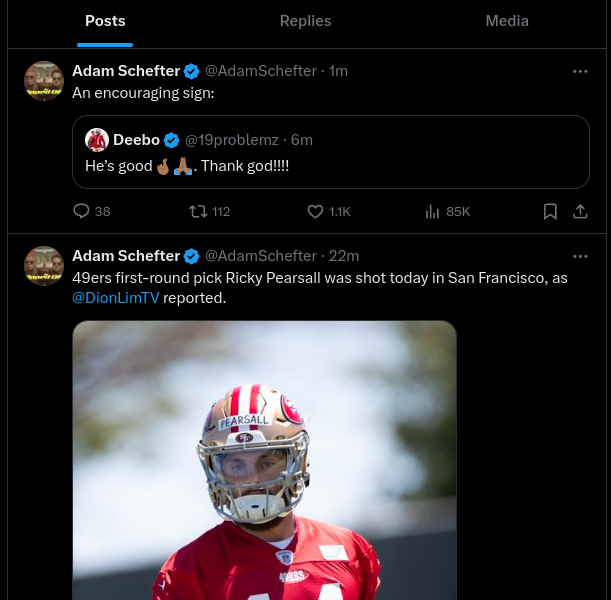Open more options on the first post
The width and height of the screenshot is (611, 600).
click(x=580, y=71)
